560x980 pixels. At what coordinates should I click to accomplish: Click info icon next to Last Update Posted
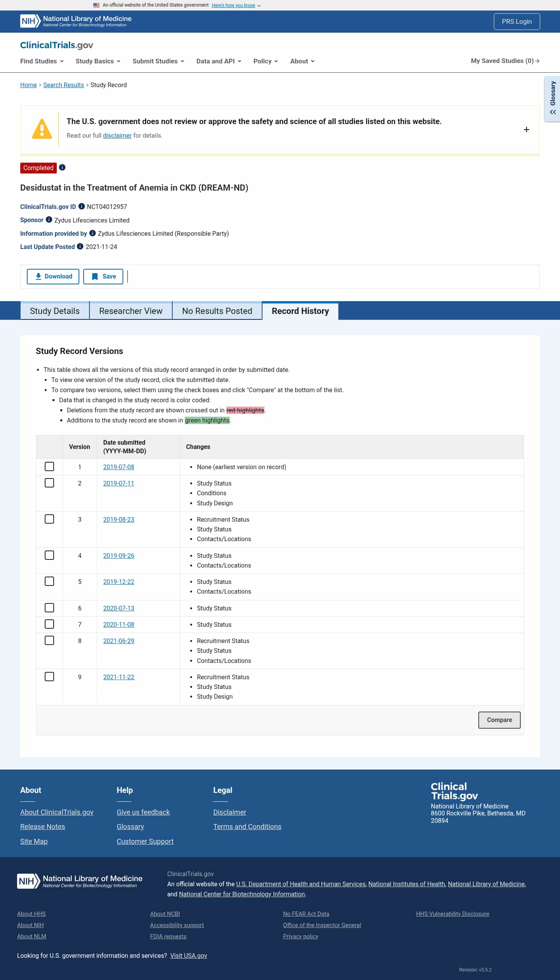coord(80,246)
